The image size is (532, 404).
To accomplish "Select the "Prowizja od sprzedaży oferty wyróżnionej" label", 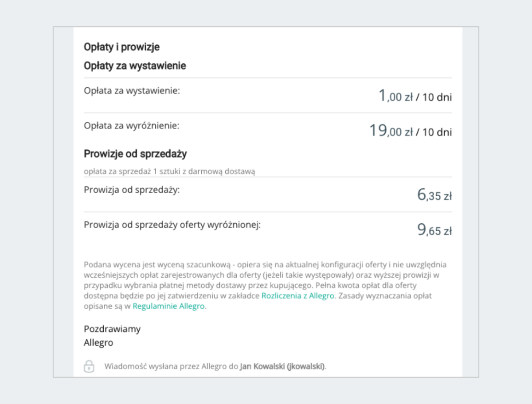I will tap(172, 225).
